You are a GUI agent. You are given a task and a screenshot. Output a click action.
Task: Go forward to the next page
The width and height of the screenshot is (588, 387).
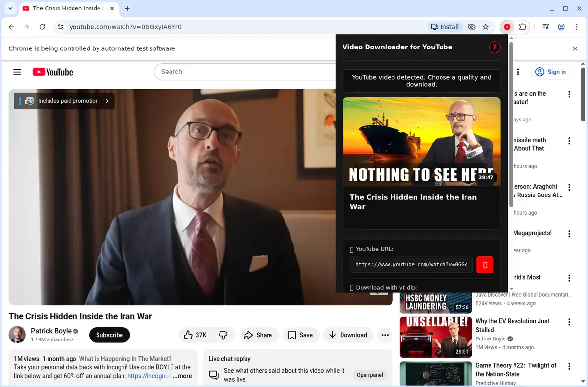tap(26, 27)
